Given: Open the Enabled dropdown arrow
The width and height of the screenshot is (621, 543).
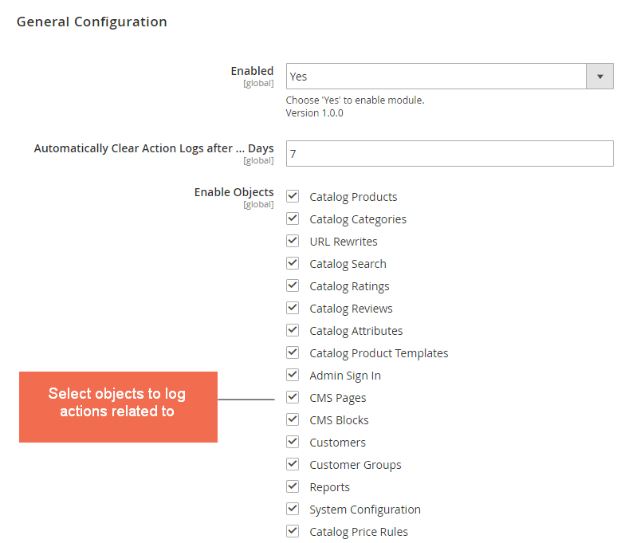Looking at the screenshot, I should pyautogui.click(x=599, y=76).
